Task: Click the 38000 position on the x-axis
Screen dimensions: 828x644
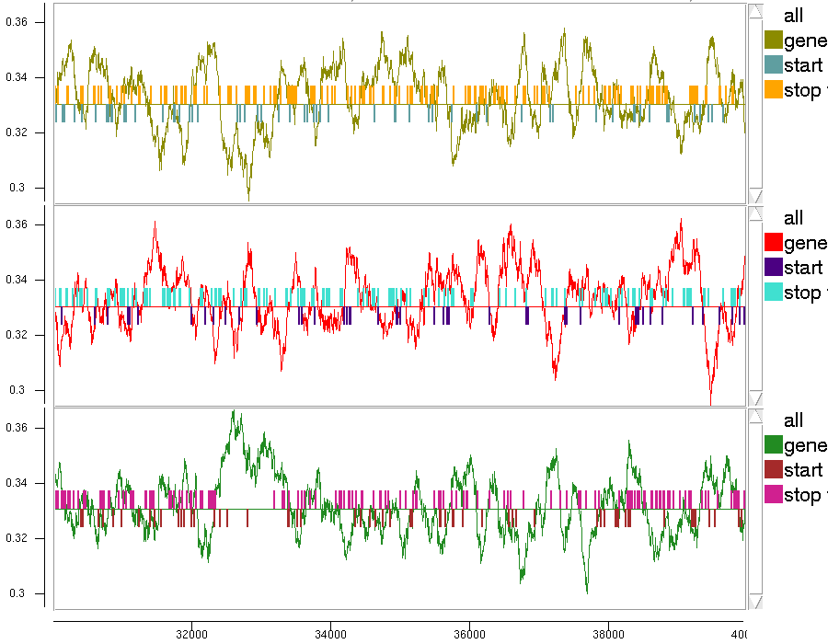Action: (x=608, y=634)
